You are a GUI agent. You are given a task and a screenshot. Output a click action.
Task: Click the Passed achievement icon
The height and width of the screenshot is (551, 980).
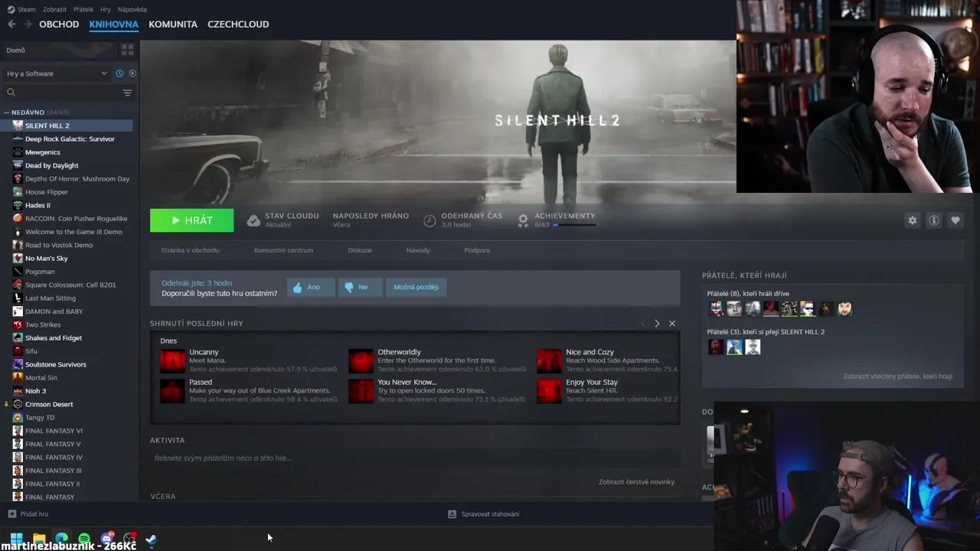pos(172,390)
